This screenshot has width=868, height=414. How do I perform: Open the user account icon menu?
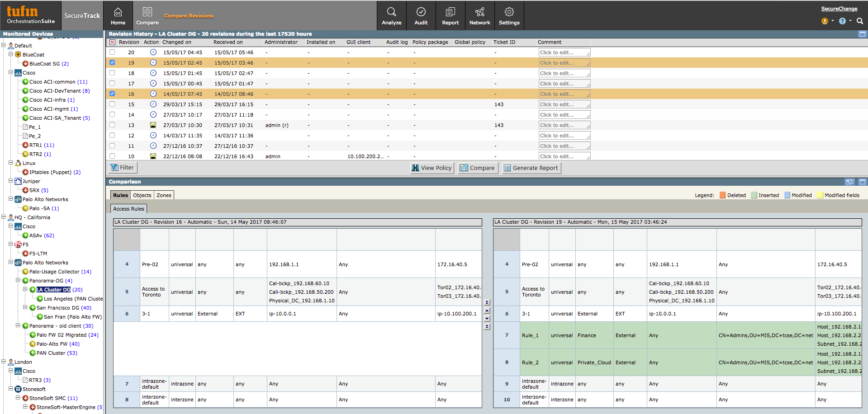[x=825, y=21]
